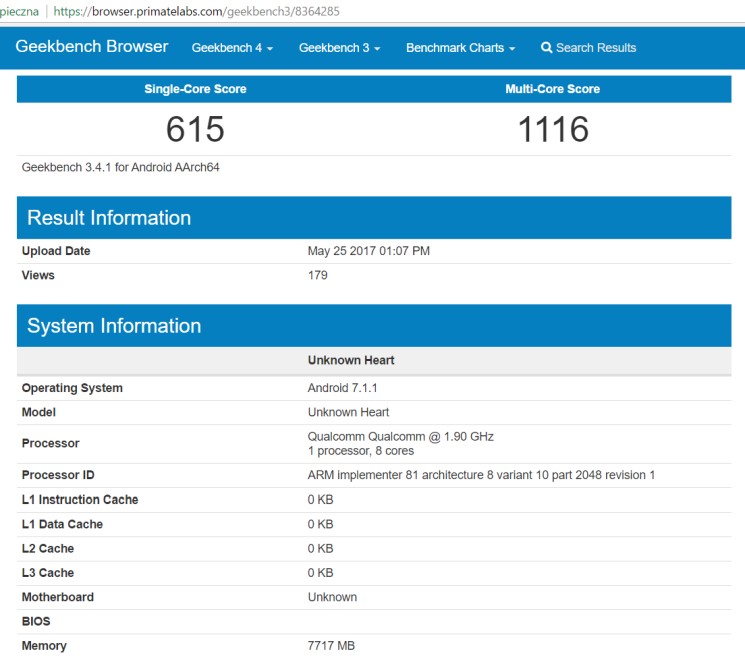Click the upload date May 25 2017

pyautogui.click(x=369, y=251)
